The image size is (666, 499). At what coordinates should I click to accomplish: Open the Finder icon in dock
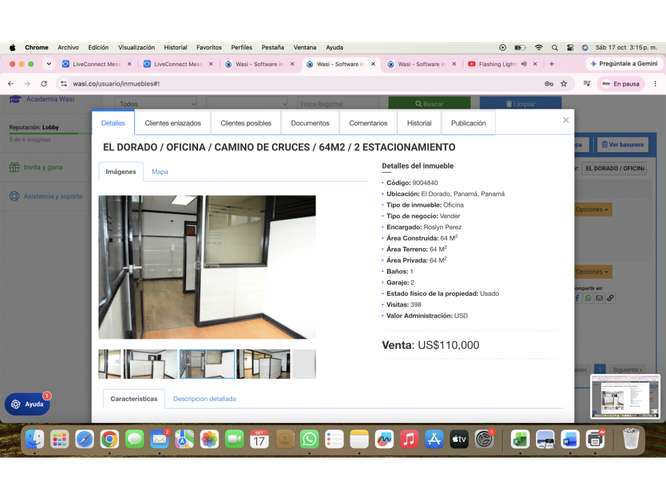tap(34, 439)
